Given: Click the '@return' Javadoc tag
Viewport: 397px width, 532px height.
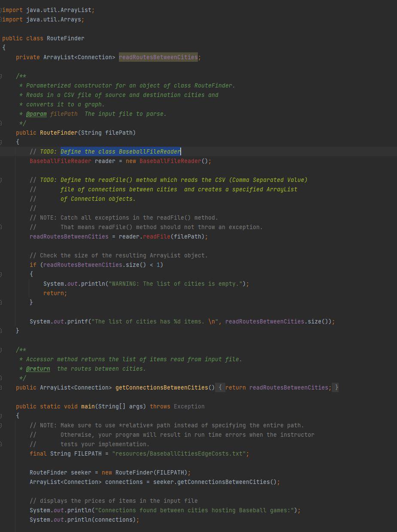Looking at the screenshot, I should 38,369.
